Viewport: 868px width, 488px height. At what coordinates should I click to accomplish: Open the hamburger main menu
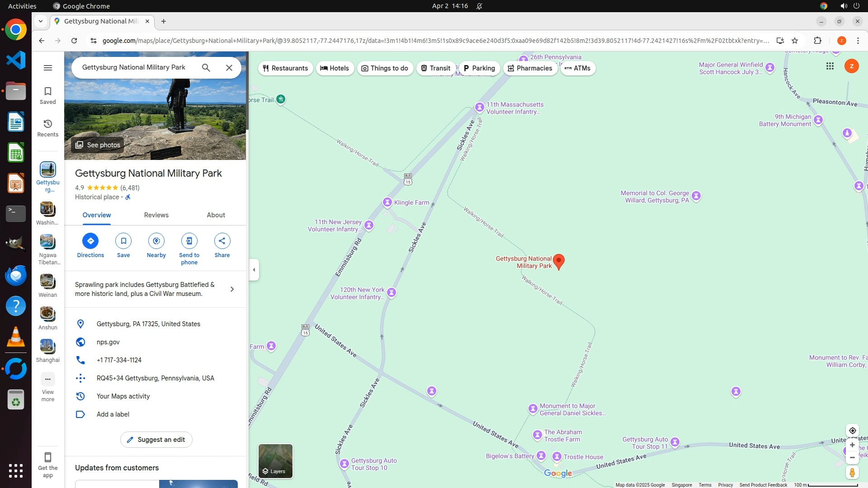(x=47, y=68)
